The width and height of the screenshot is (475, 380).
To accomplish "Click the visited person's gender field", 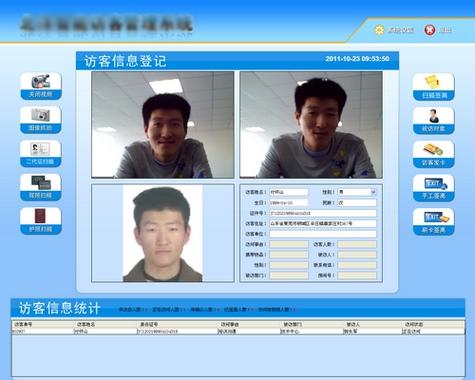I will 289,265.
